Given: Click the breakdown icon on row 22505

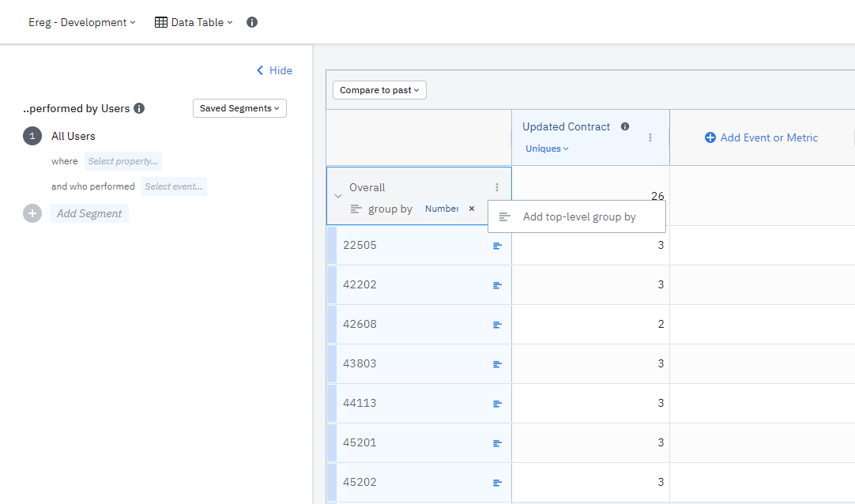Looking at the screenshot, I should [497, 246].
